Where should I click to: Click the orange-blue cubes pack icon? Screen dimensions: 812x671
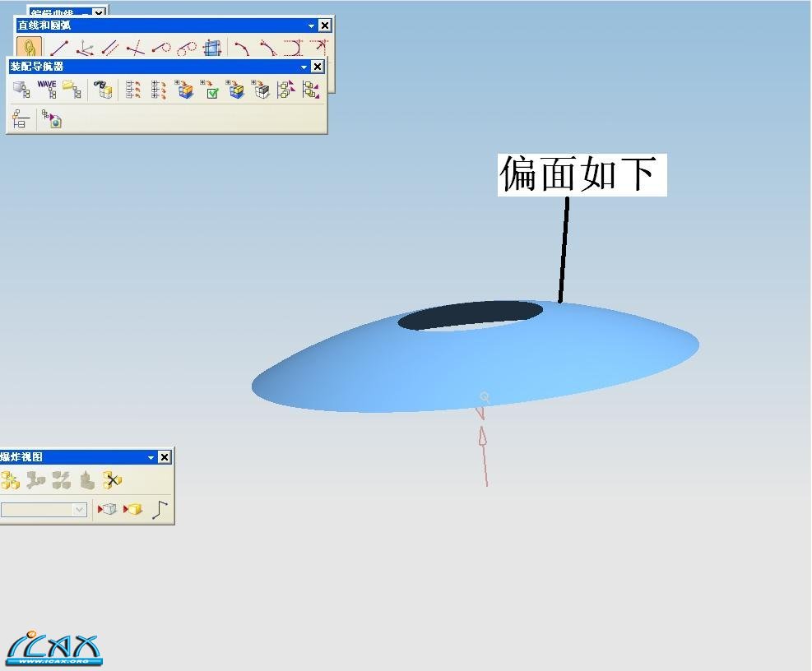coord(184,90)
